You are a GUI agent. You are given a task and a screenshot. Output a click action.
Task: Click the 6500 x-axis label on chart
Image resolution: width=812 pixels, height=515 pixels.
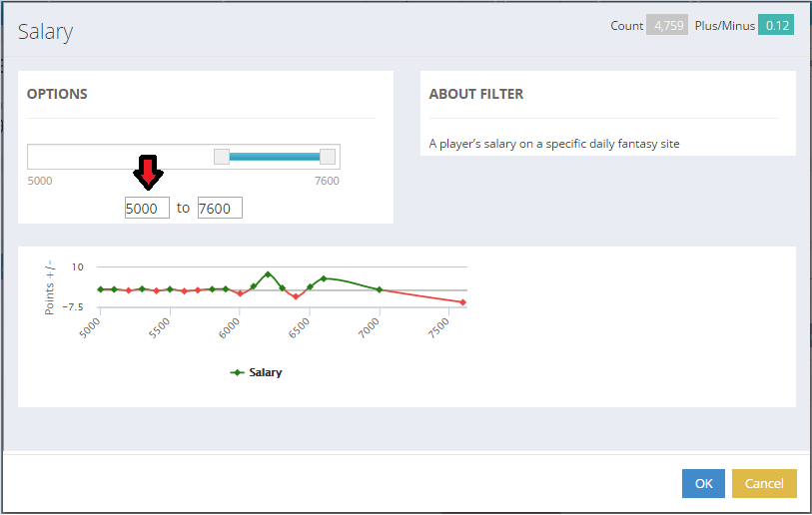click(299, 327)
